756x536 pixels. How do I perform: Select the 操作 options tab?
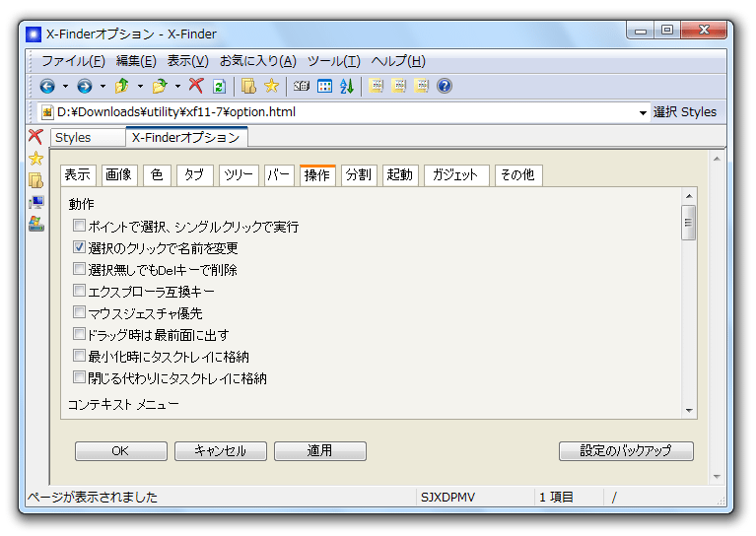click(x=317, y=175)
